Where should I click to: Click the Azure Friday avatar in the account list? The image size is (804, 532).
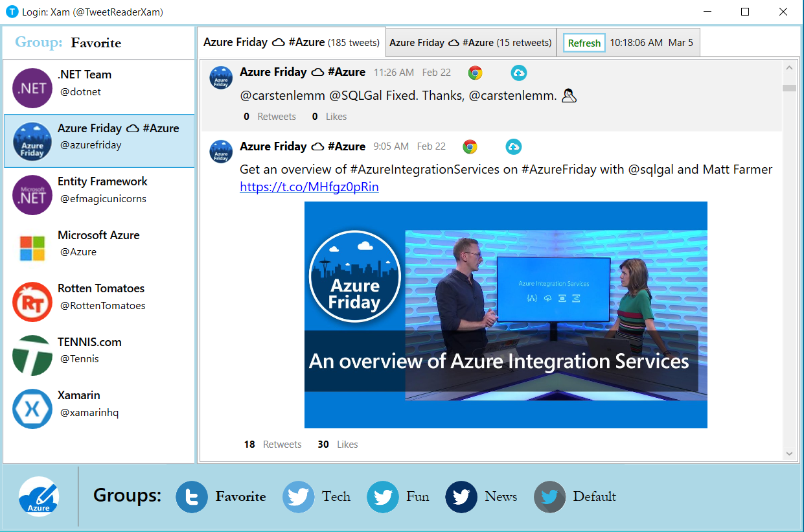[x=32, y=141]
